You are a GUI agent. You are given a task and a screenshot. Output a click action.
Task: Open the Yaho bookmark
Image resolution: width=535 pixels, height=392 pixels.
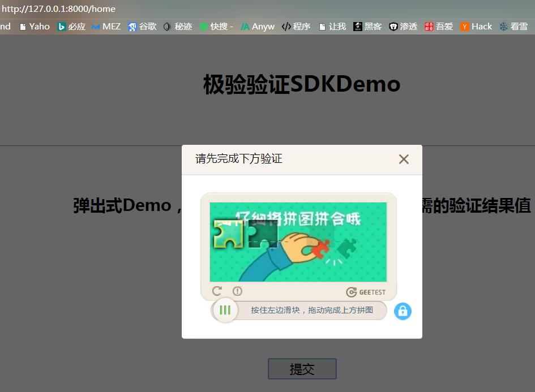(35, 27)
